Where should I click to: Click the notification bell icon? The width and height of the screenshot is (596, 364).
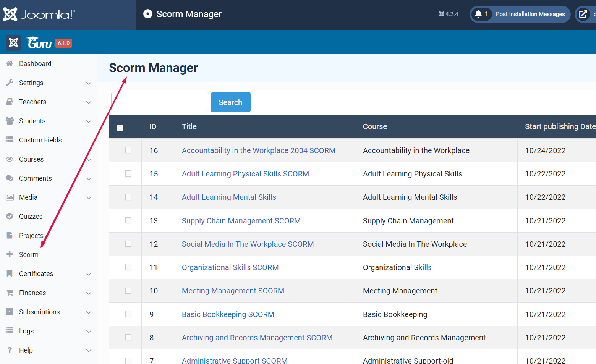coord(478,14)
